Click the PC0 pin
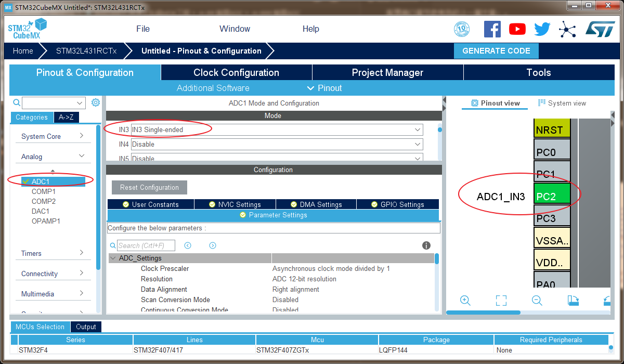The height and width of the screenshot is (364, 624). pyautogui.click(x=552, y=150)
